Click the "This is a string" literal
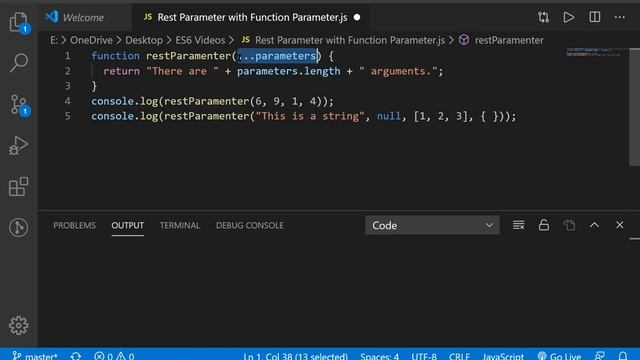Viewport: 640px width, 360px height. (310, 116)
